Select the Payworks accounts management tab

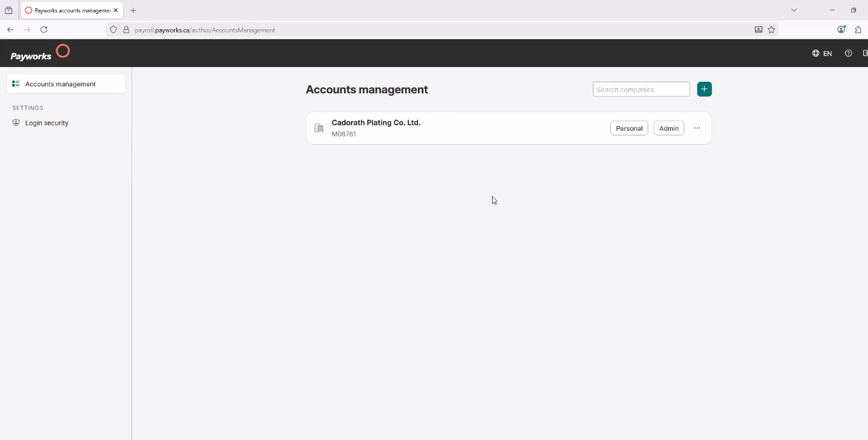72,11
